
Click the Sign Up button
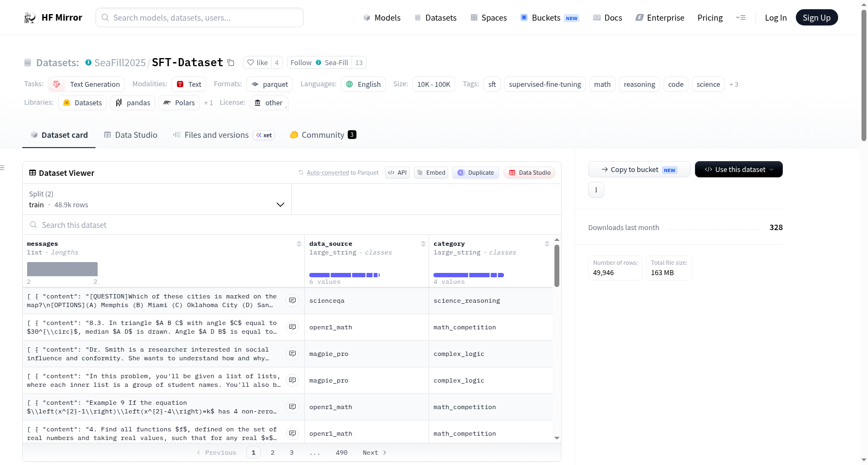tap(817, 18)
